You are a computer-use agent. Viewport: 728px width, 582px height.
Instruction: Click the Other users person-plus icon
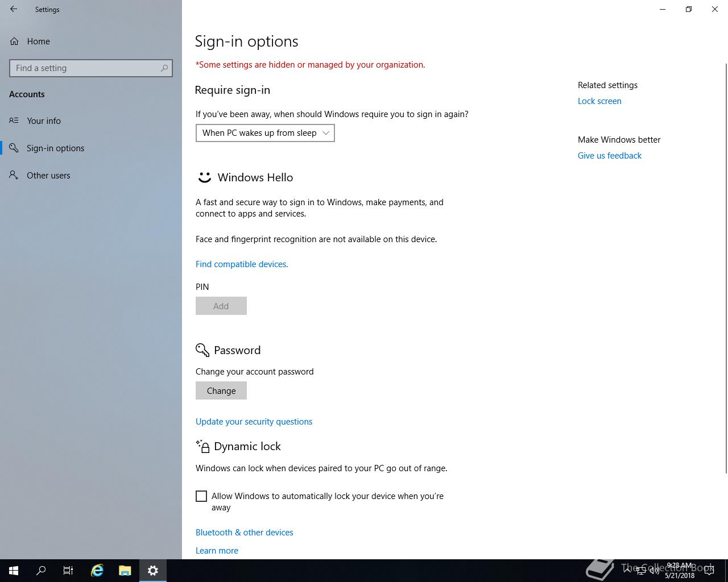point(14,175)
